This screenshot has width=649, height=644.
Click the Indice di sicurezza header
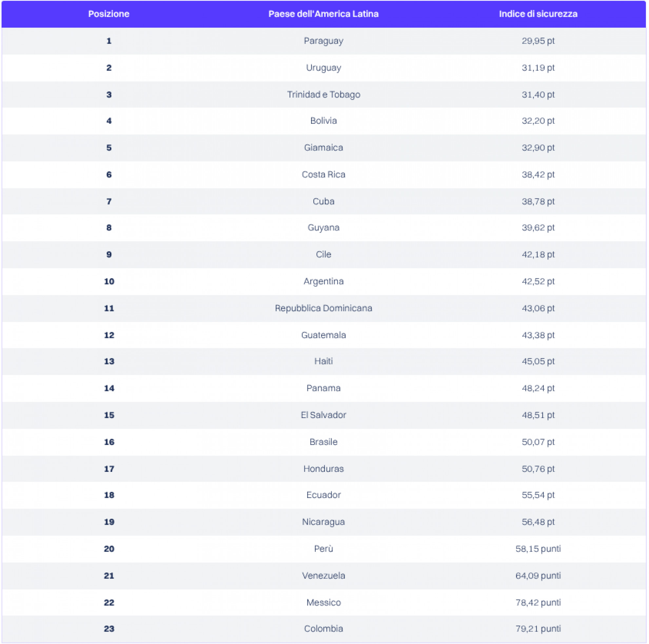point(538,14)
